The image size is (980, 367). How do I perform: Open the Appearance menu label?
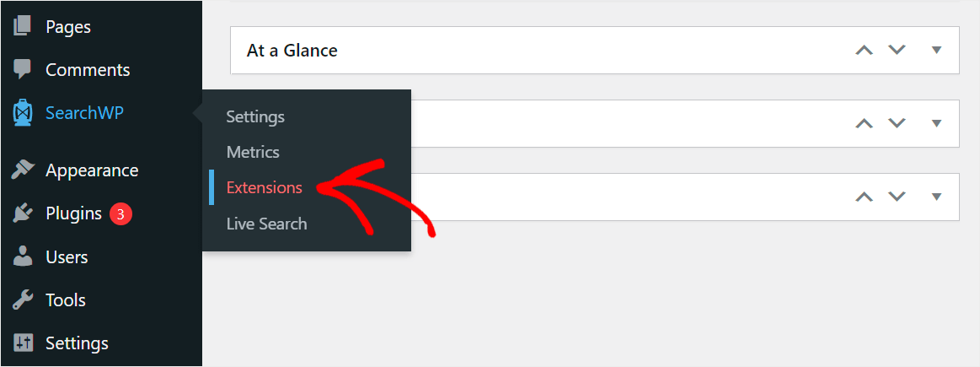[x=92, y=170]
